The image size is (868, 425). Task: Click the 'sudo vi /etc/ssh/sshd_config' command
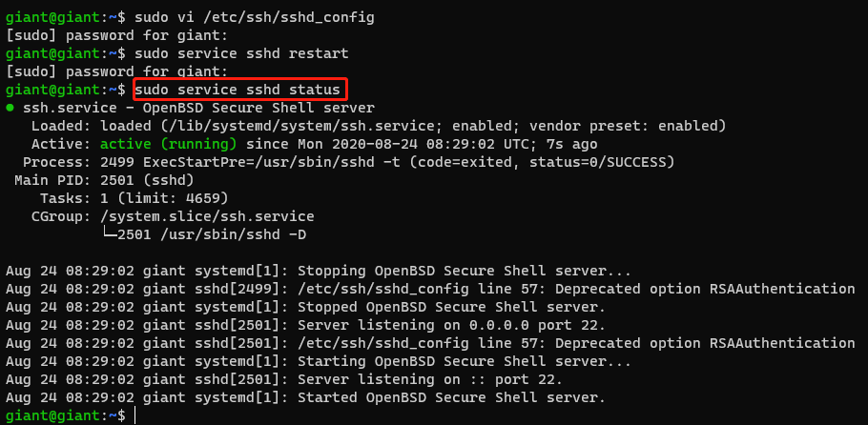pos(255,18)
